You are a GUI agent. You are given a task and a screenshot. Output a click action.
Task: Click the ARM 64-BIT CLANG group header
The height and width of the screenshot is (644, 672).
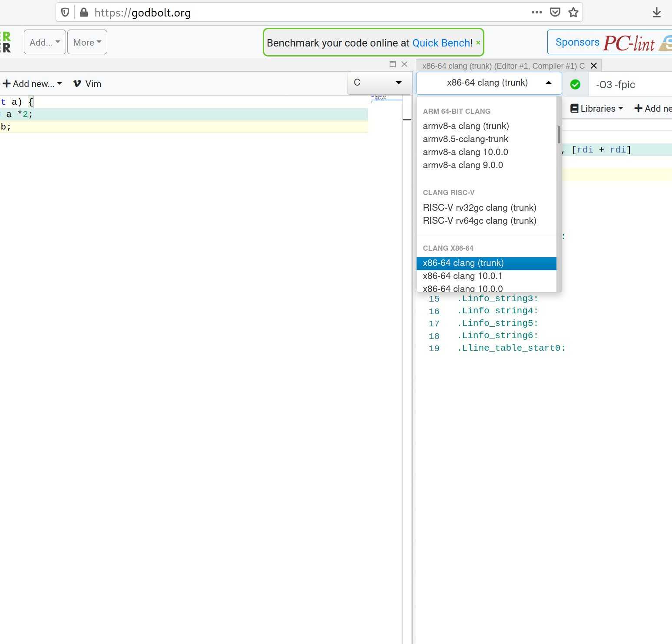[x=457, y=111]
